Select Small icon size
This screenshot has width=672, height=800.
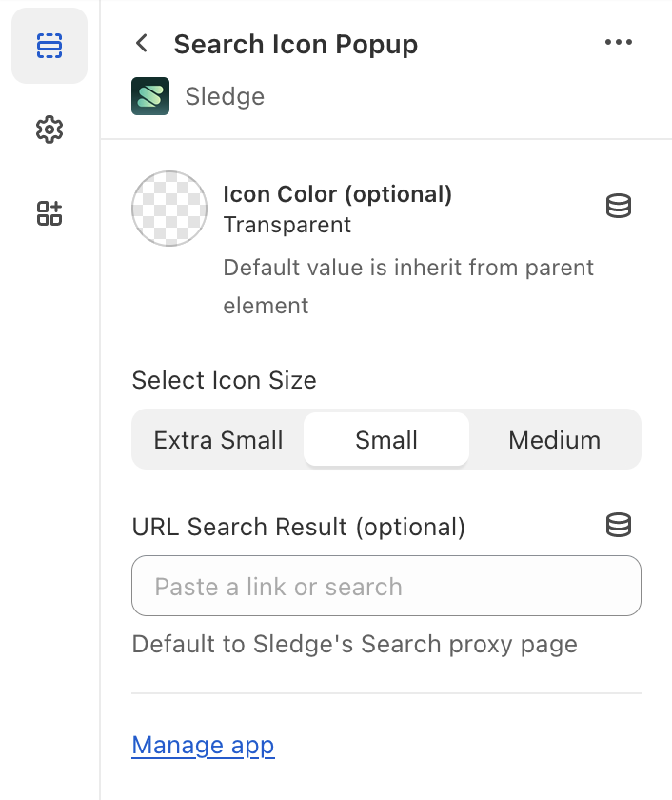(x=385, y=439)
